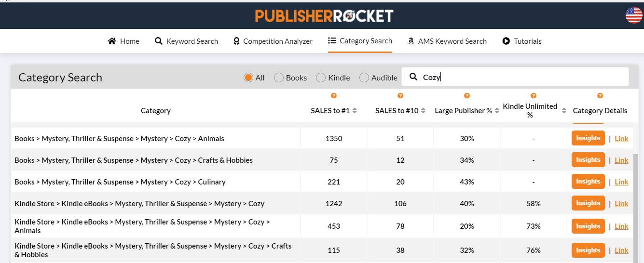This screenshot has width=644, height=263.
Task: Select the Books radio button
Action: (x=279, y=78)
